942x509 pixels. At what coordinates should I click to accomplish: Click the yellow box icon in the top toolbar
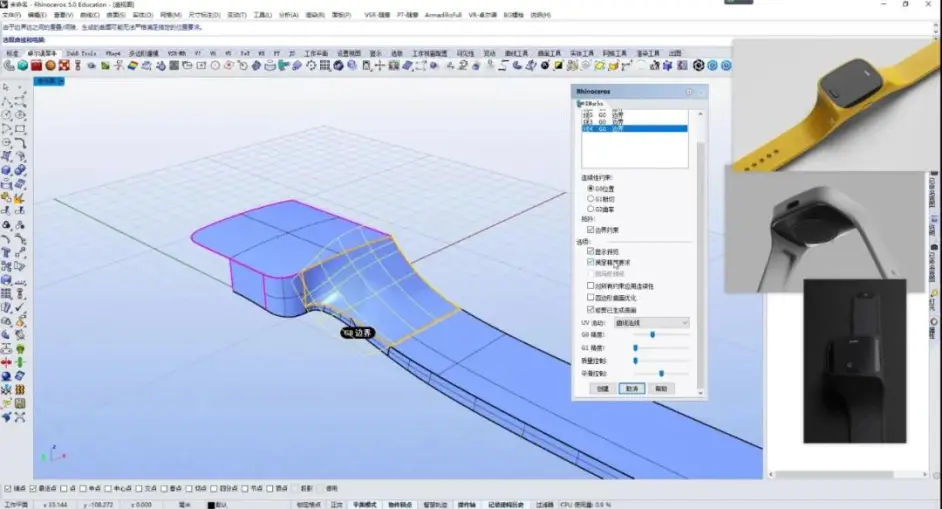(x=613, y=66)
